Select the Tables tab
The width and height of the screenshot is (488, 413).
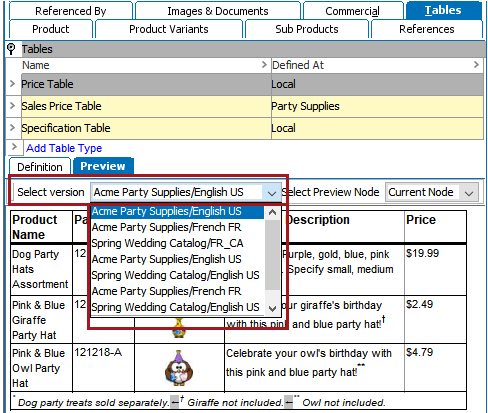coord(443,10)
